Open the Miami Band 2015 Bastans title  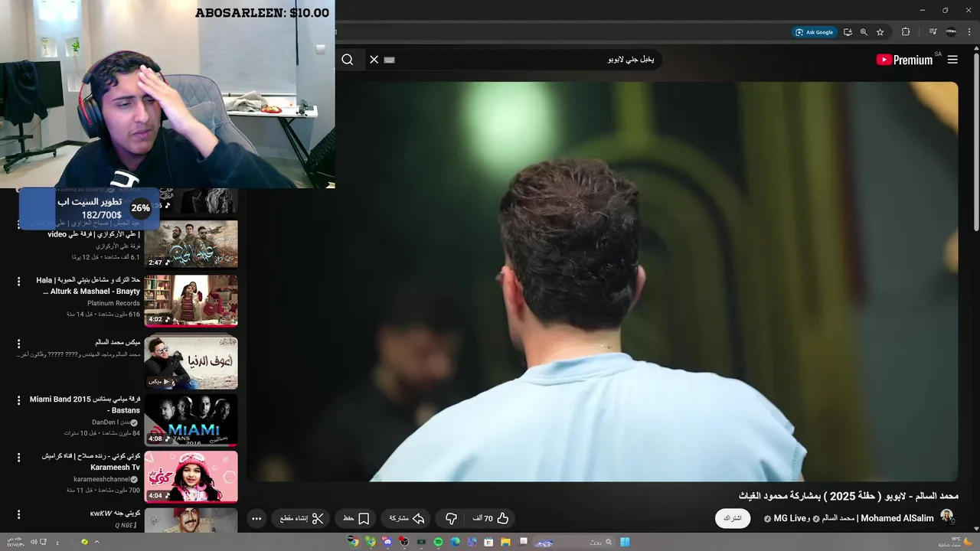[85, 405]
